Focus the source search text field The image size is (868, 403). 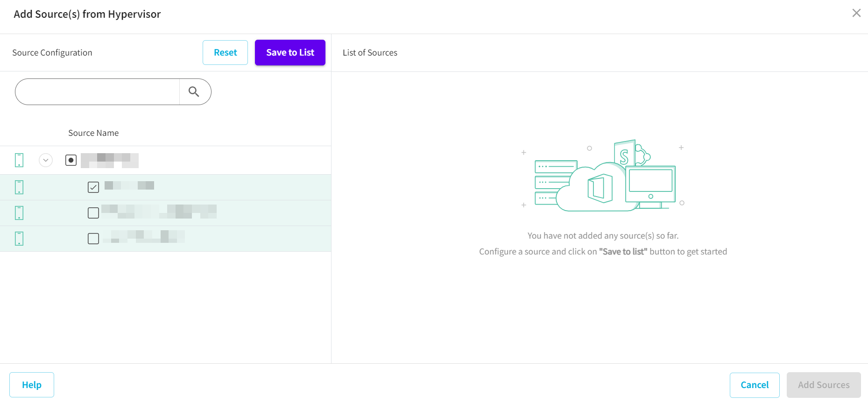[x=98, y=92]
